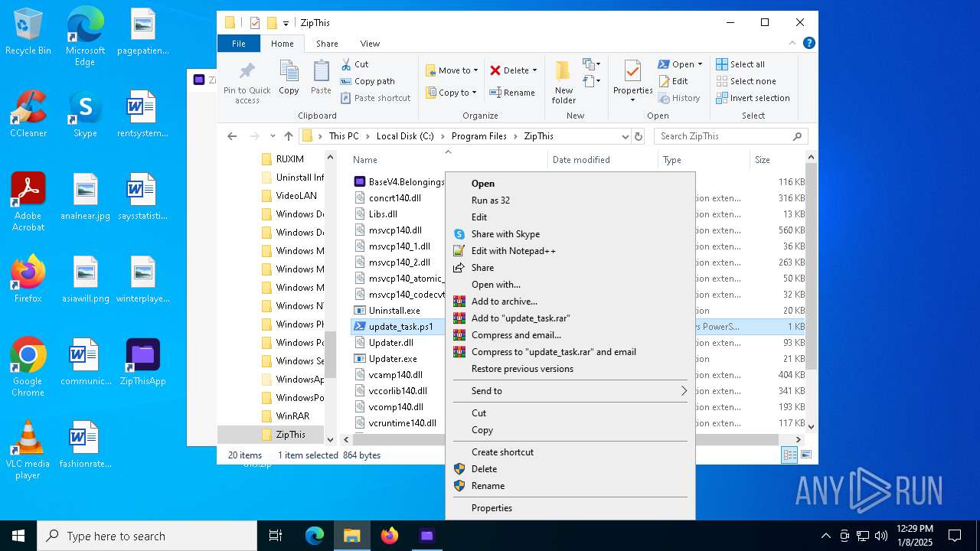The width and height of the screenshot is (980, 551).
Task: Click Task View taskbar button
Action: tap(276, 536)
